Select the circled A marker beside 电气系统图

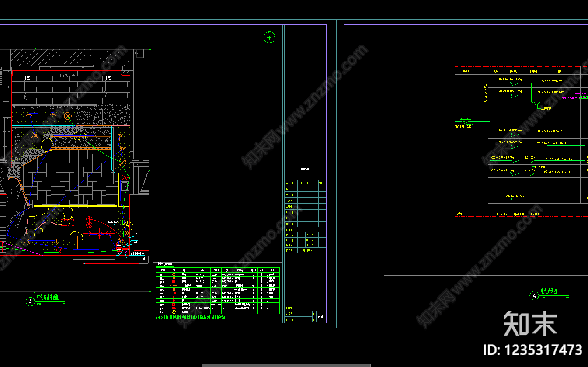pos(534,296)
